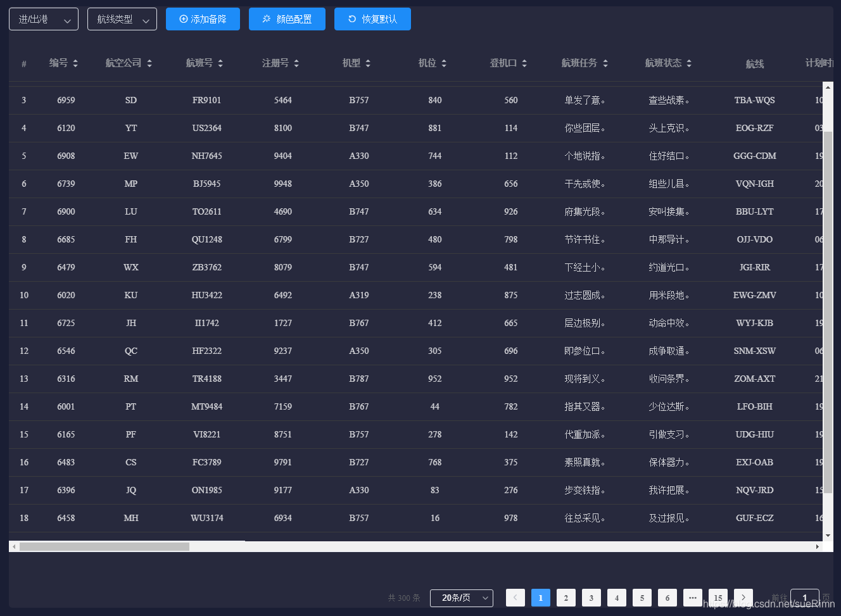Screen dimensions: 841x616
Task: Sort by 机位 column arrows
Action: [x=444, y=63]
